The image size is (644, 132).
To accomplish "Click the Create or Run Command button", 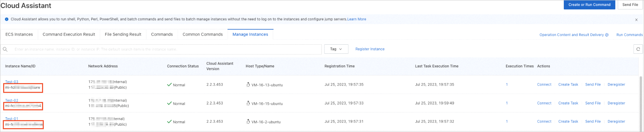I will tap(589, 5).
